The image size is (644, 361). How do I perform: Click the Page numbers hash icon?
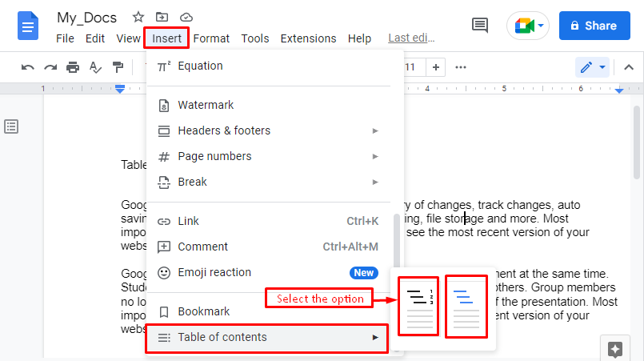tap(164, 157)
